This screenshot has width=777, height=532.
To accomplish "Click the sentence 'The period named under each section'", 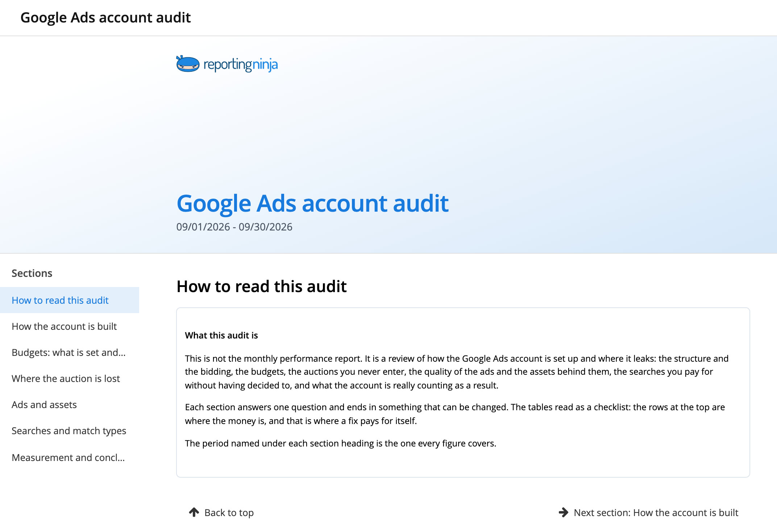I will 341,443.
